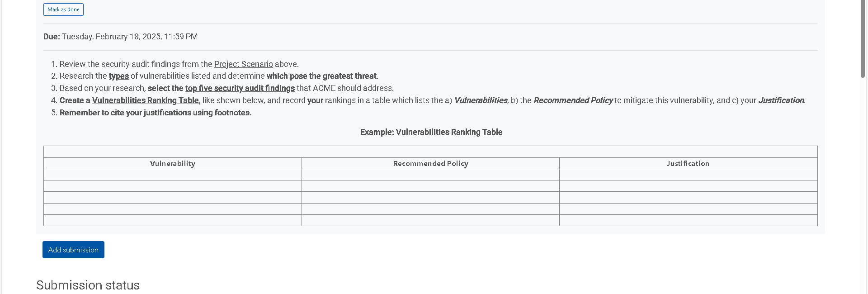Click the italic "Justification" word ending step 4
Screen dimensions: 868x294
(781, 100)
